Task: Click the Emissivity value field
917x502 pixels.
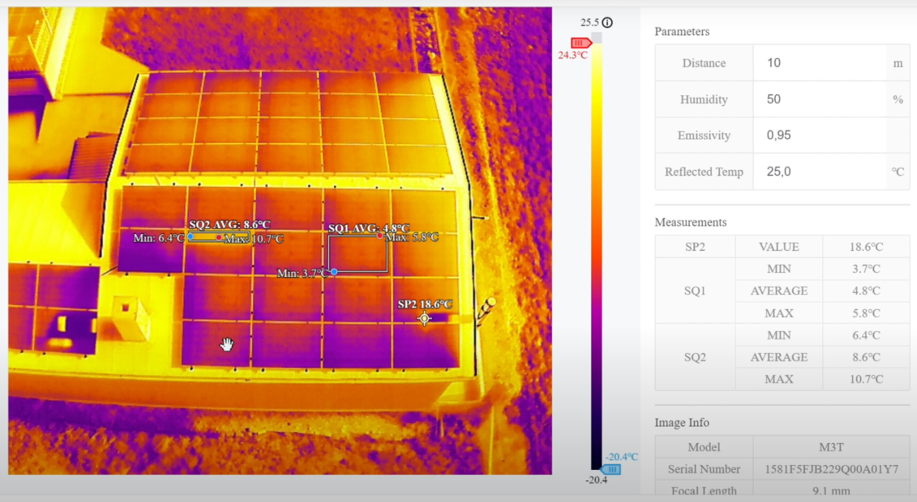Action: point(820,135)
